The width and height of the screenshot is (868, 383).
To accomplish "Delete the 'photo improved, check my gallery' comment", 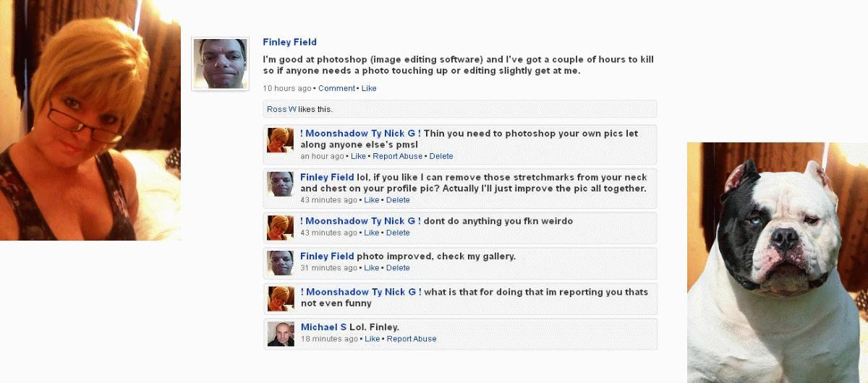I will (x=398, y=268).
